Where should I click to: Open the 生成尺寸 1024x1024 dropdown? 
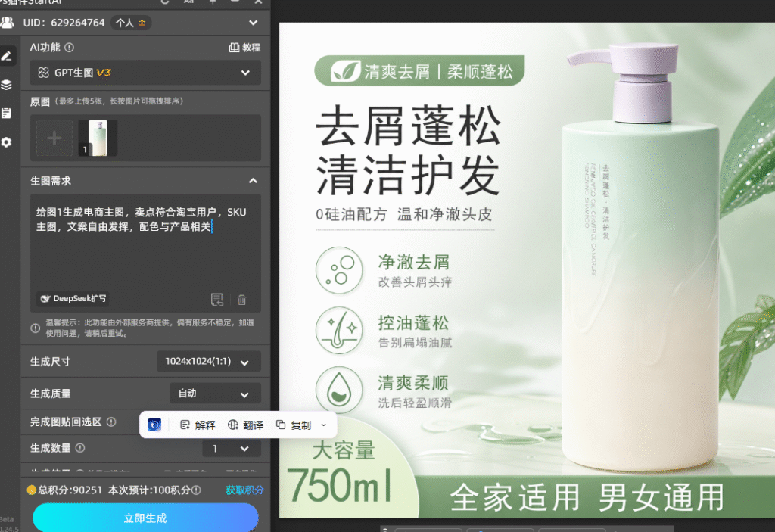coord(209,362)
